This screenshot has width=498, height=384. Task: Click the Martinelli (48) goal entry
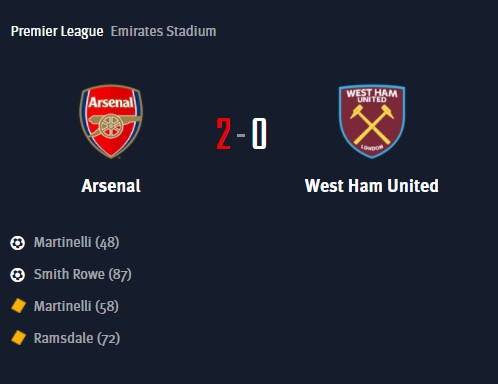point(76,243)
